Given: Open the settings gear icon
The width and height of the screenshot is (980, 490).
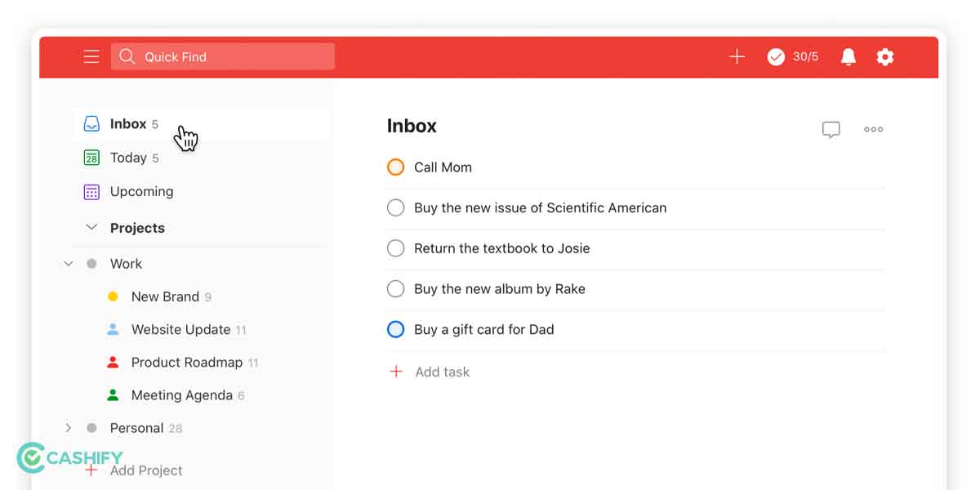Looking at the screenshot, I should coord(885,56).
